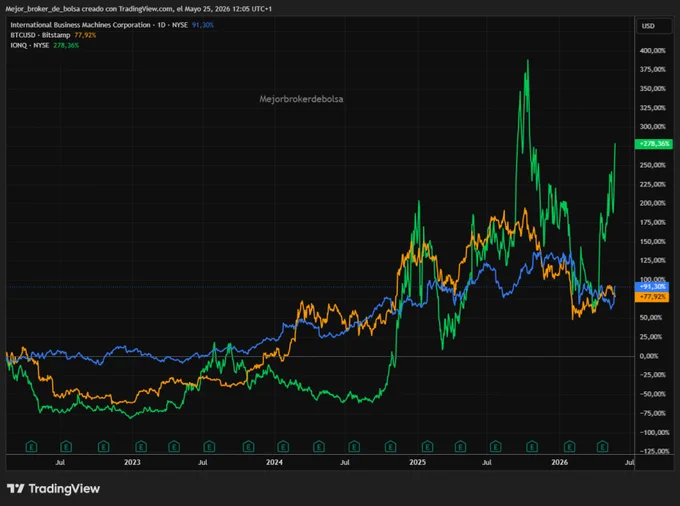Open the earnings marker for October 2024
Screen dimensions: 680x506
(x=390, y=446)
